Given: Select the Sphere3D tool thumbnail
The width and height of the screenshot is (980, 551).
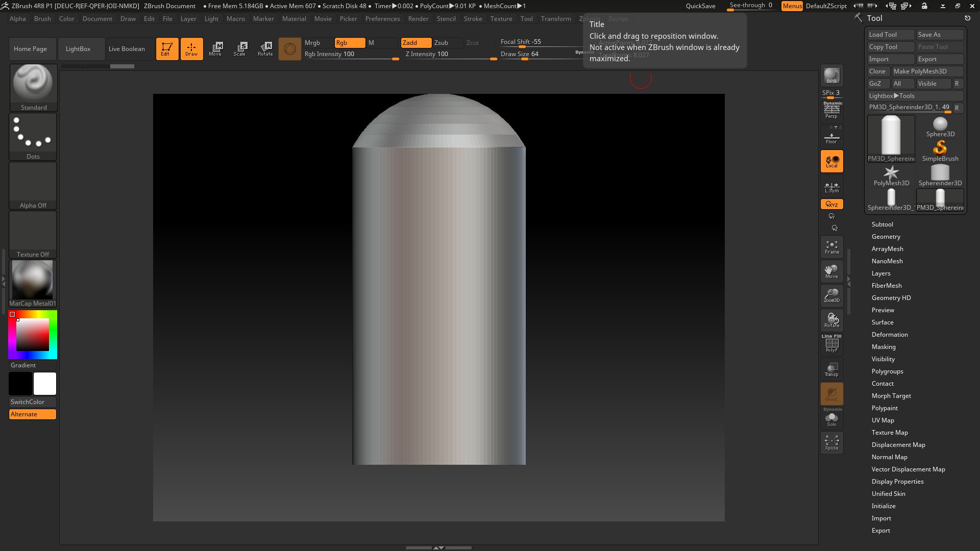Looking at the screenshot, I should tap(940, 127).
